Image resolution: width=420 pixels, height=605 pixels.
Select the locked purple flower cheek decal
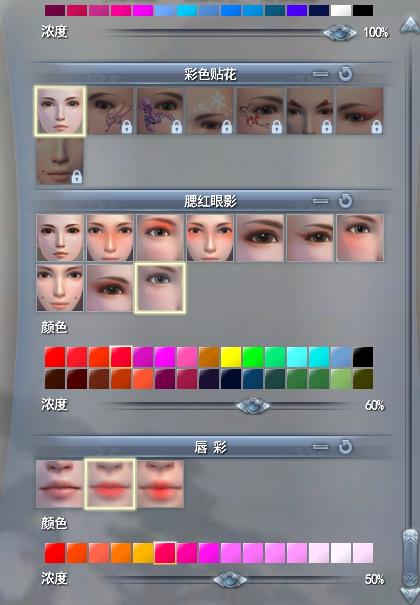[x=160, y=111]
